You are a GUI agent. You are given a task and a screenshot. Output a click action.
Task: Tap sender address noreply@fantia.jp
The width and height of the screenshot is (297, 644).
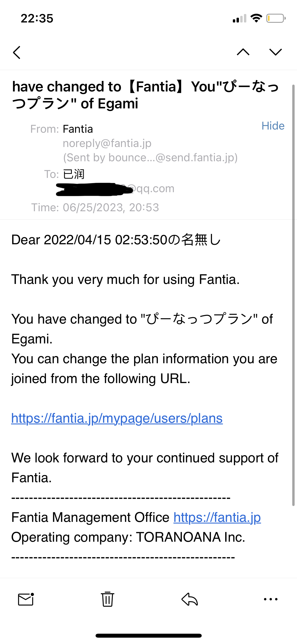[107, 143]
